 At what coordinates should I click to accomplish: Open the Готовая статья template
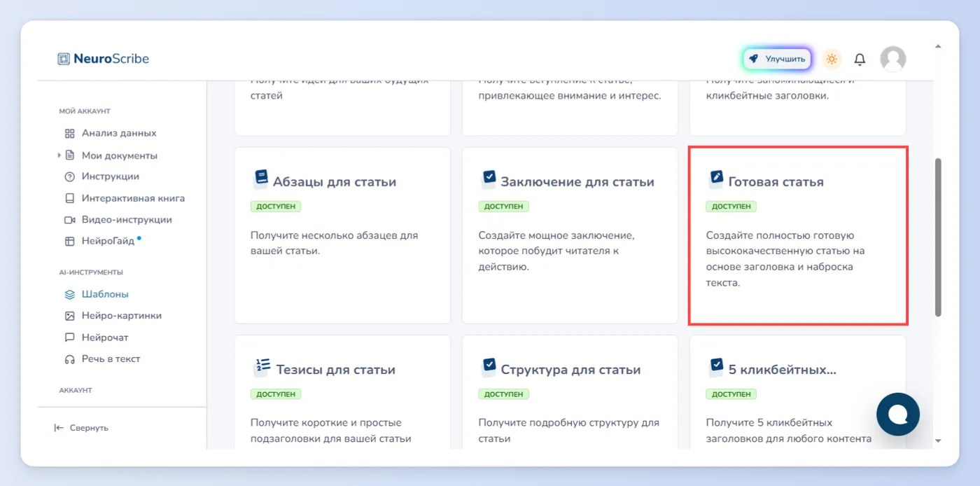tap(798, 235)
